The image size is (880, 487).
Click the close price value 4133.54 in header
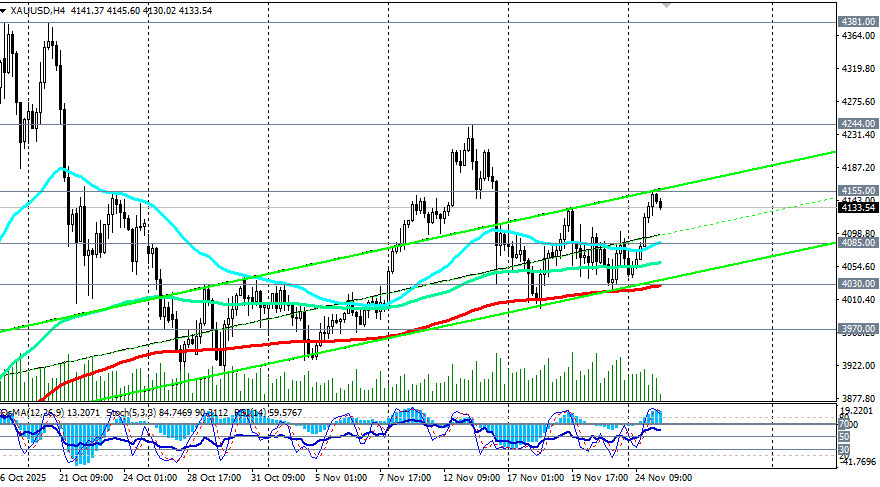pyautogui.click(x=196, y=10)
